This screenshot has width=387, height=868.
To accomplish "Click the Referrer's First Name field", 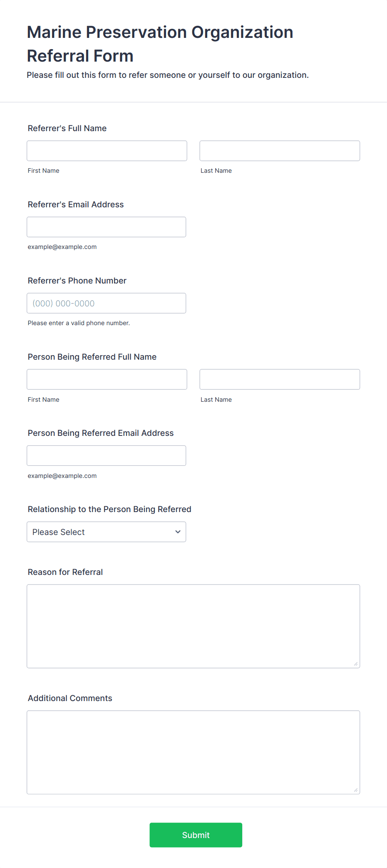I will 107,151.
